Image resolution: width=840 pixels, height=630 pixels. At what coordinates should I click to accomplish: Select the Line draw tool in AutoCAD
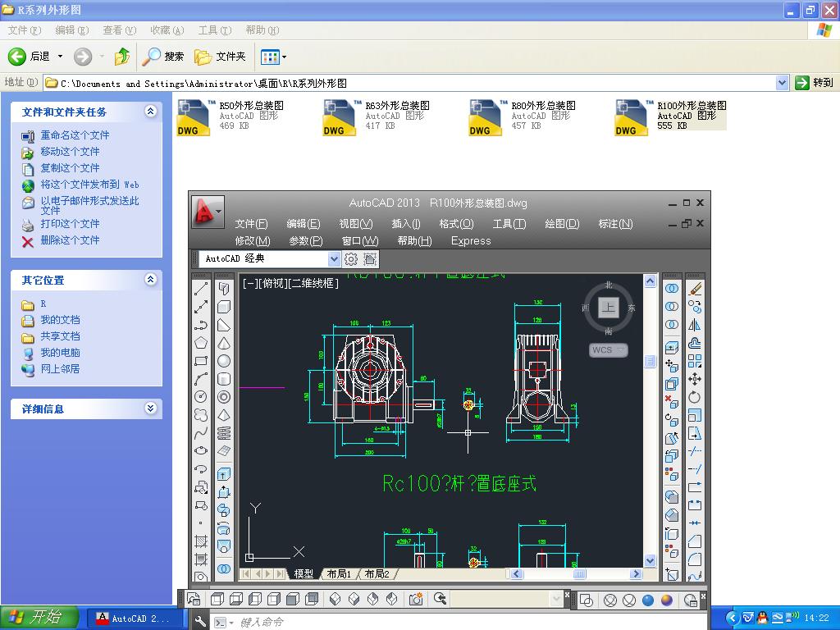(201, 288)
